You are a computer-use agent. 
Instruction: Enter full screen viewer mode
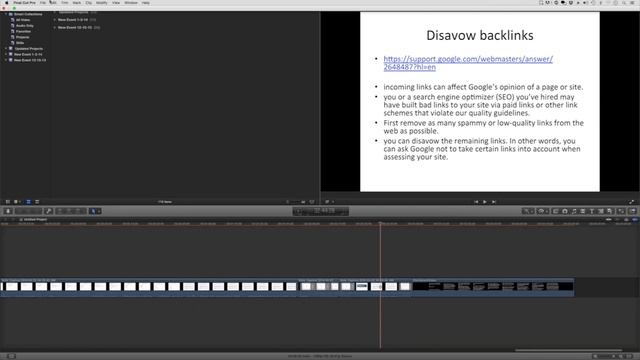(x=631, y=202)
